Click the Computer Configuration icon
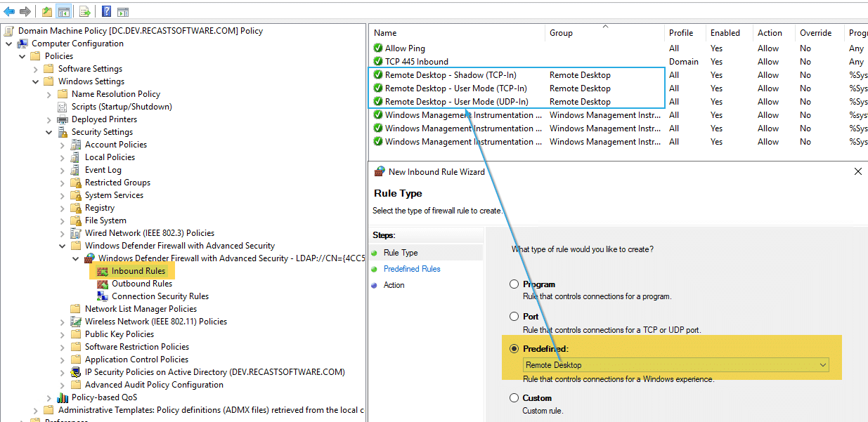 (x=22, y=44)
